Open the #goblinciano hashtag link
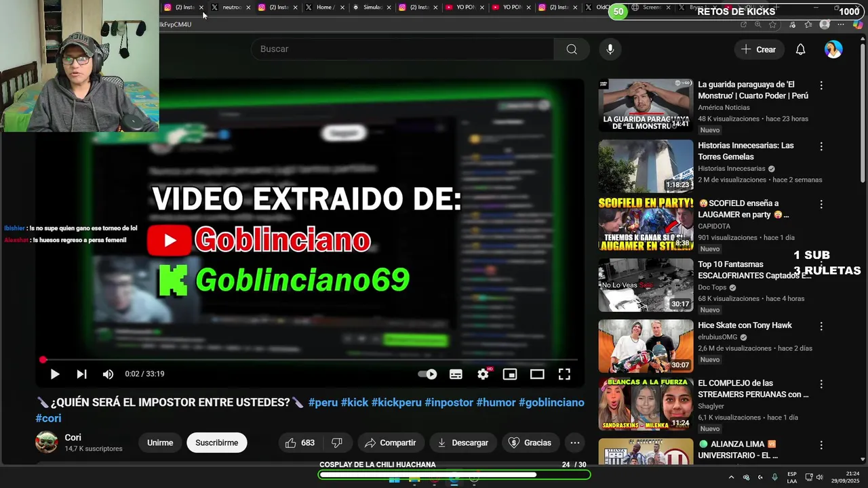 pos(551,403)
